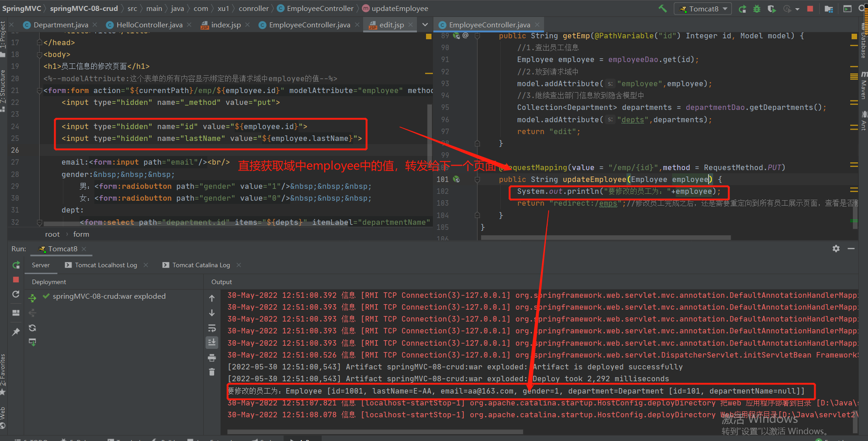
Task: Click the Update application refresh icon
Action: point(16,294)
